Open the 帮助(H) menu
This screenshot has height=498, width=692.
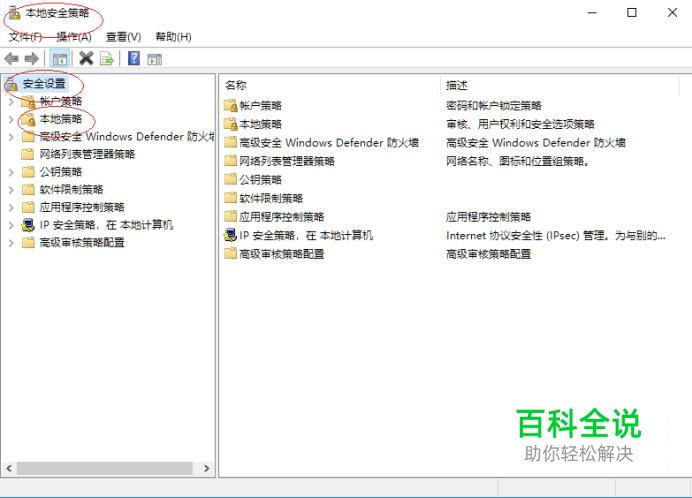[x=173, y=37]
